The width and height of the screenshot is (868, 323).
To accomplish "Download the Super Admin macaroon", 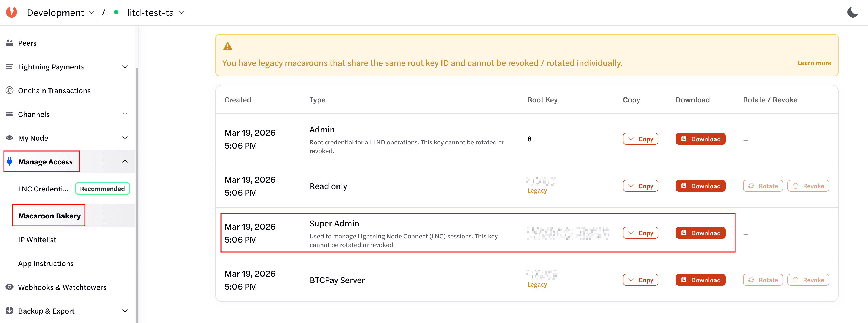I will (x=700, y=233).
